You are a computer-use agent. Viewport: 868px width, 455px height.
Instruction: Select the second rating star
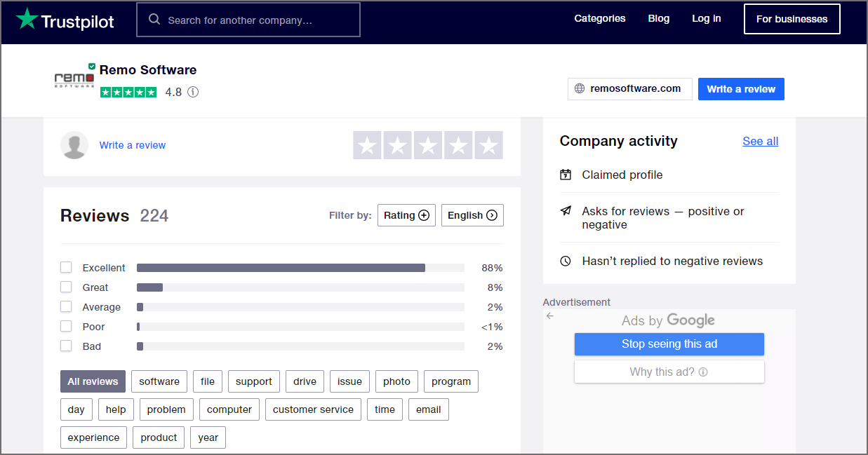point(397,145)
